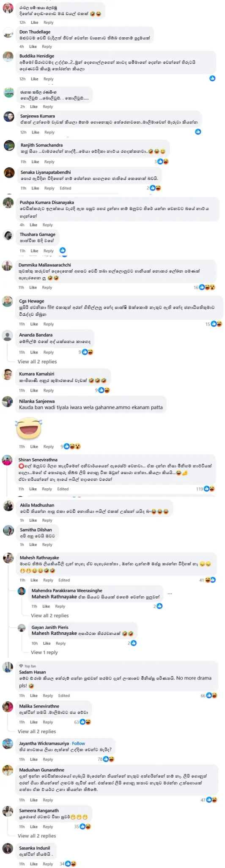The width and height of the screenshot is (225, 868).
Task: Open the three-dot menu on Mahendra Parakkrama's reply
Action: point(170,593)
